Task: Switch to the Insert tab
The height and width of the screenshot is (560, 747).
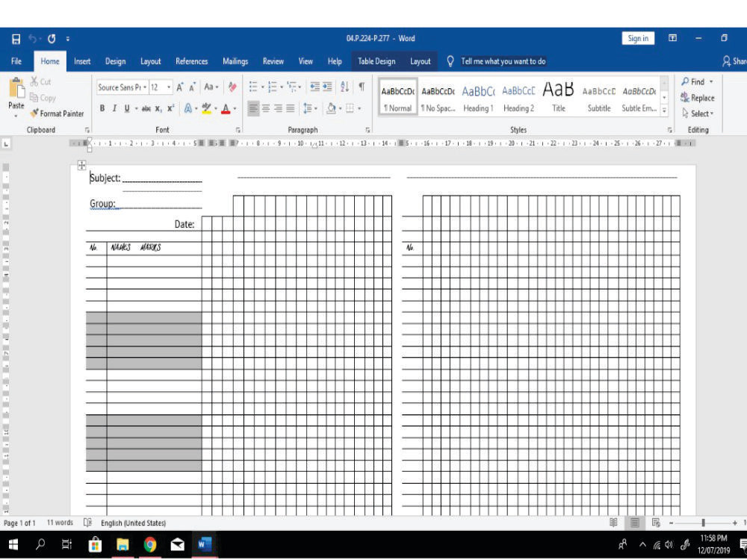Action: coord(82,61)
